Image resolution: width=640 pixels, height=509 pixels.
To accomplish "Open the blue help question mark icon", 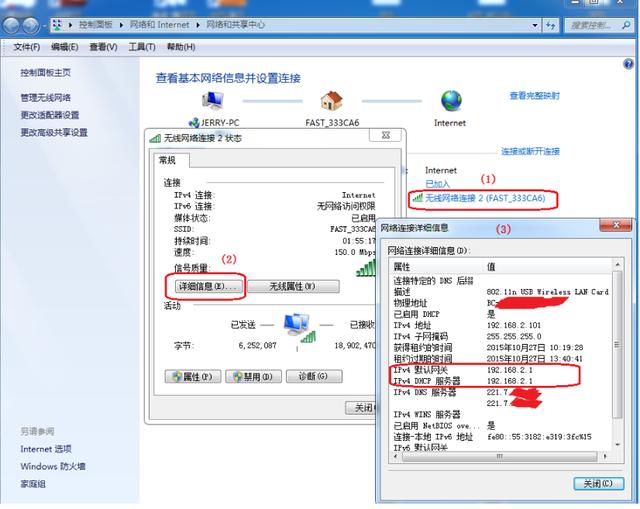I will [628, 64].
